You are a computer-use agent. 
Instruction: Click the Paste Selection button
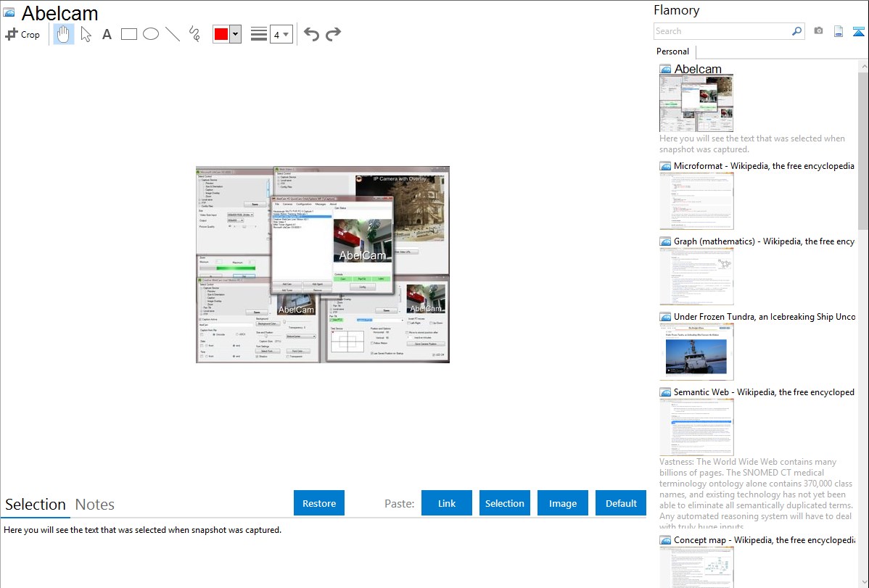pos(505,503)
